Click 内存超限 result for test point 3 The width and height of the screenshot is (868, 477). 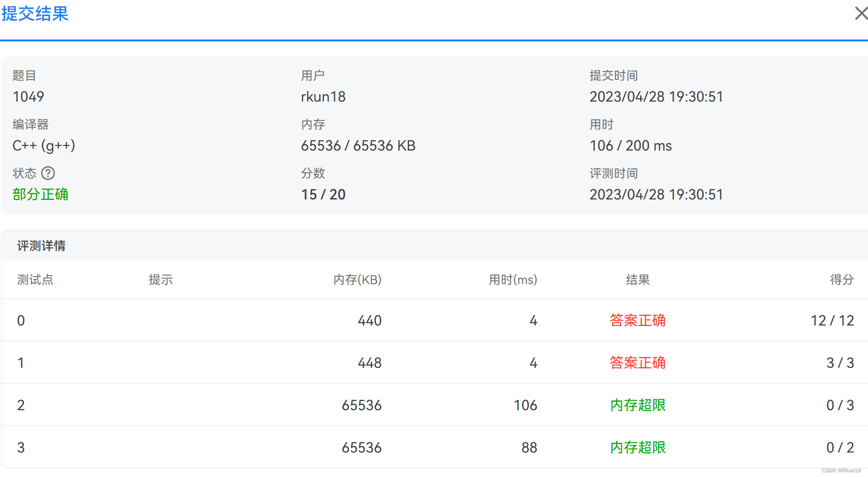(x=638, y=447)
